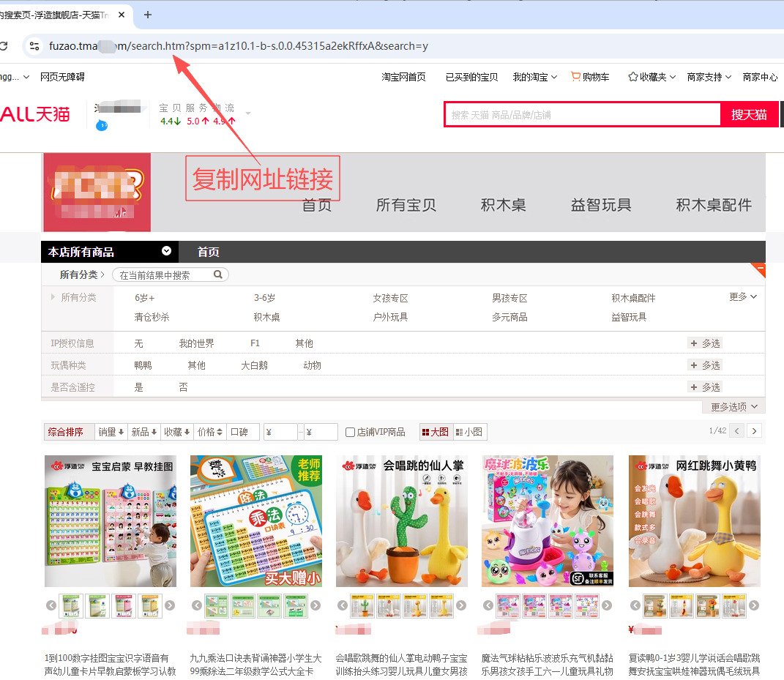Image resolution: width=784 pixels, height=680 pixels.
Task: Expand the 我的淘宝 menu
Action: [x=534, y=77]
